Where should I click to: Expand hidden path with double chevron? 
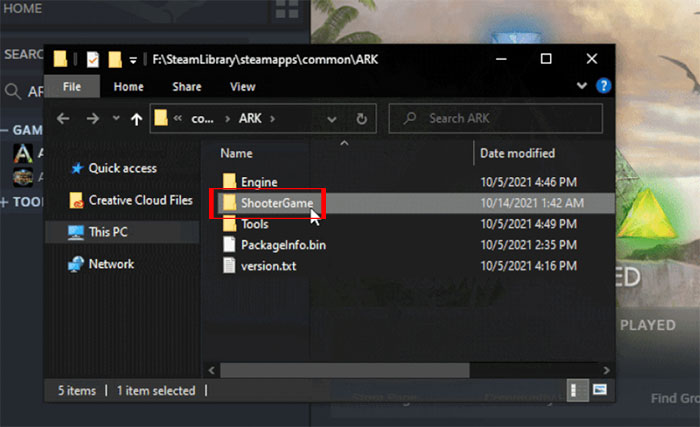tap(178, 118)
